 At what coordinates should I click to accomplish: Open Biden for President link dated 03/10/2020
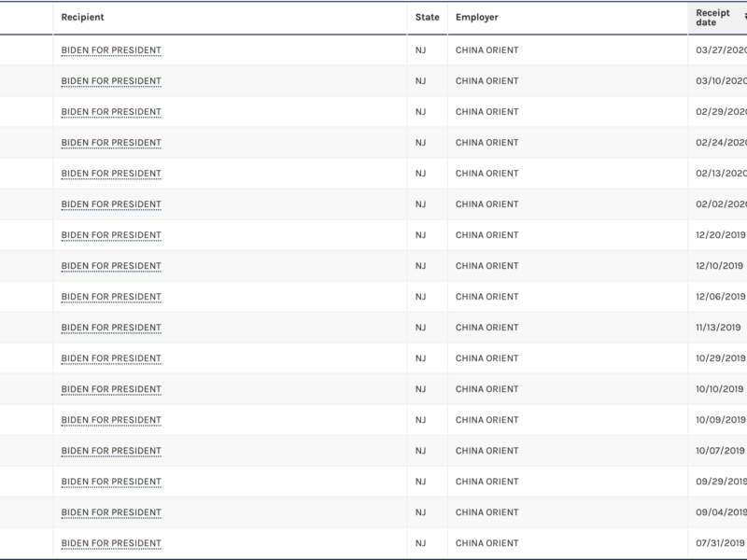(x=111, y=81)
